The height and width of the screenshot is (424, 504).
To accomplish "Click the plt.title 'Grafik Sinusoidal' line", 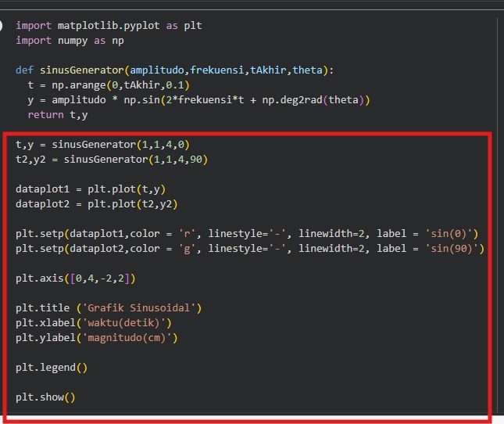I will coord(109,308).
